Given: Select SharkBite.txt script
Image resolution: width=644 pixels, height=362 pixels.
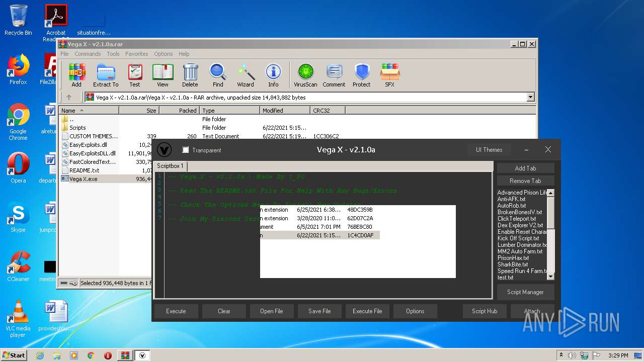Looking at the screenshot, I should 513,264.
